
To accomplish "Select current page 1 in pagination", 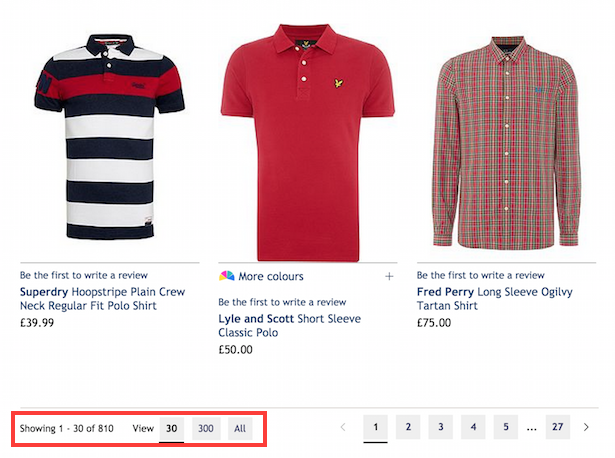I will point(376,428).
